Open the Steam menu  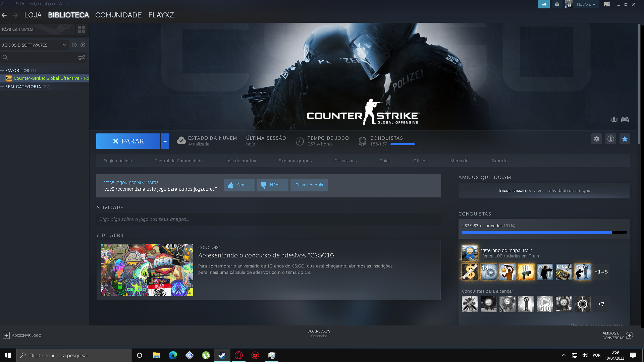[x=6, y=4]
